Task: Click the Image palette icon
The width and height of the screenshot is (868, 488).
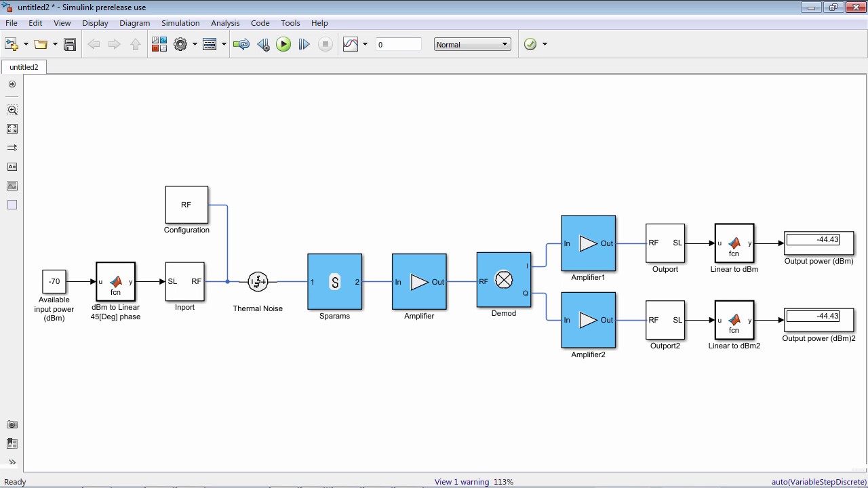Action: click(12, 186)
